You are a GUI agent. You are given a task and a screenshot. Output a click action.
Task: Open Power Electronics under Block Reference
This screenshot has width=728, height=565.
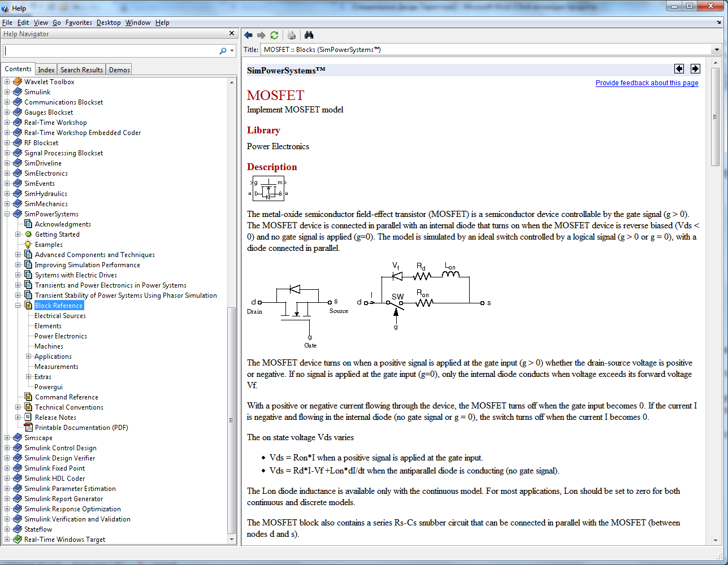tap(60, 336)
